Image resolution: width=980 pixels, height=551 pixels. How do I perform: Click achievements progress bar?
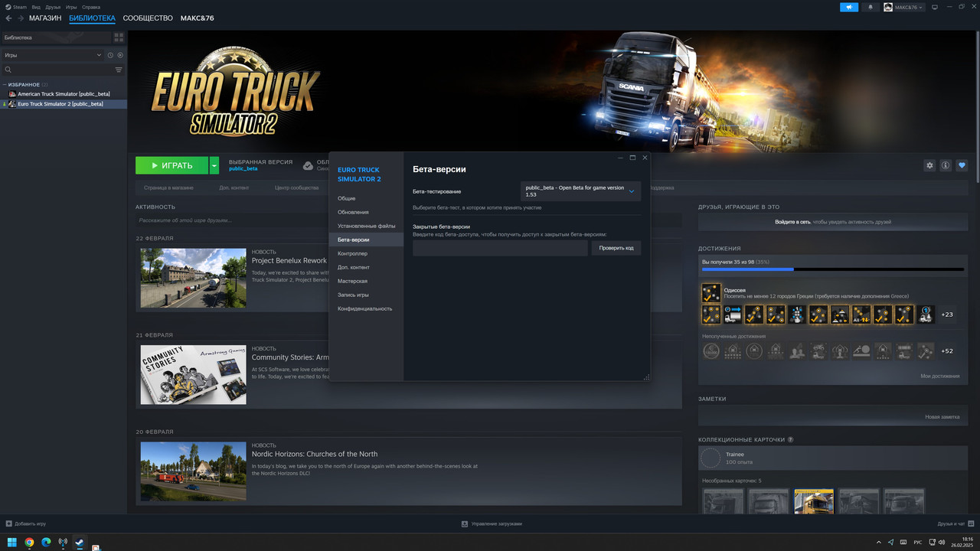[833, 269]
